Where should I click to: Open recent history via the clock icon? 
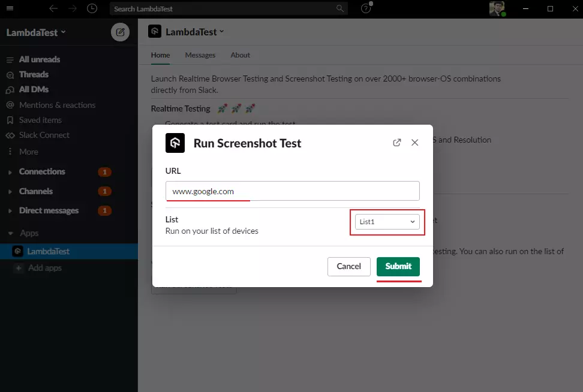click(x=91, y=8)
